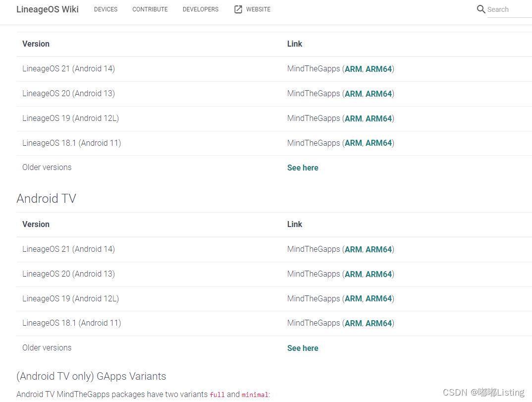The image size is (532, 402).
Task: Download ARM64 for Android TV LineageOS 19
Action: click(x=378, y=298)
